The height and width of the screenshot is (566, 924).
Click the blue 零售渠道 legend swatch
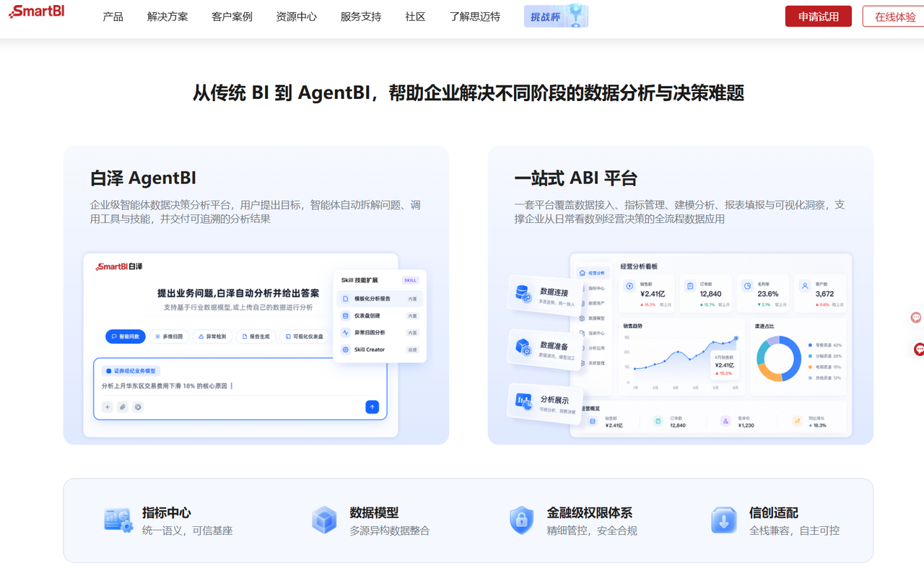tap(810, 345)
